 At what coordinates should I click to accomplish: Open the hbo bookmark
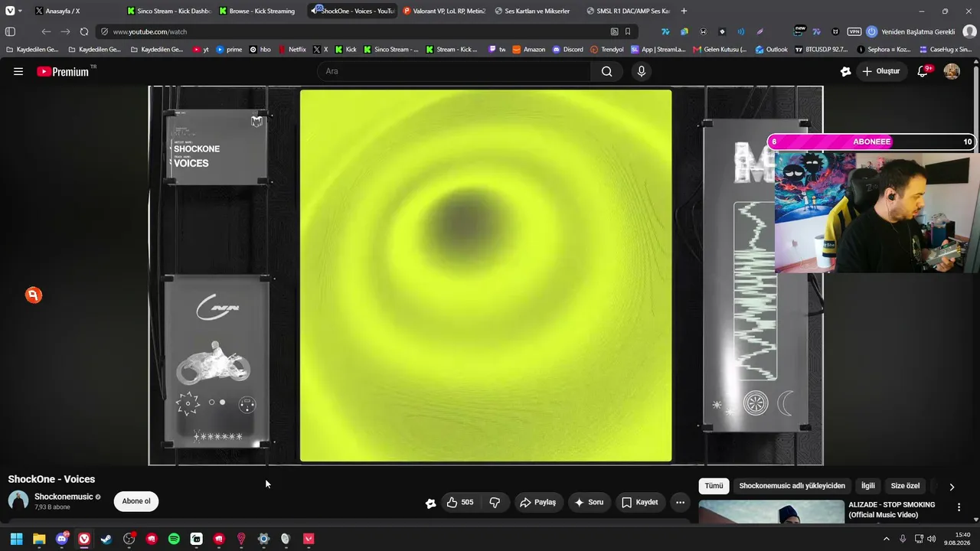point(260,50)
